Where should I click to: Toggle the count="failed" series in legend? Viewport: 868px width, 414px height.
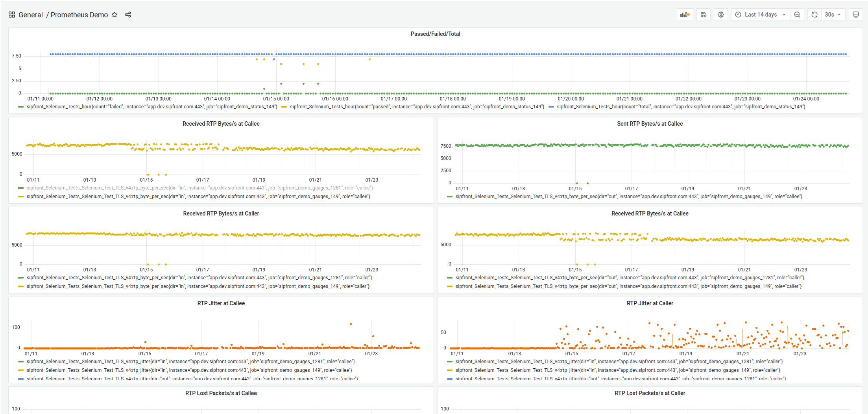152,107
